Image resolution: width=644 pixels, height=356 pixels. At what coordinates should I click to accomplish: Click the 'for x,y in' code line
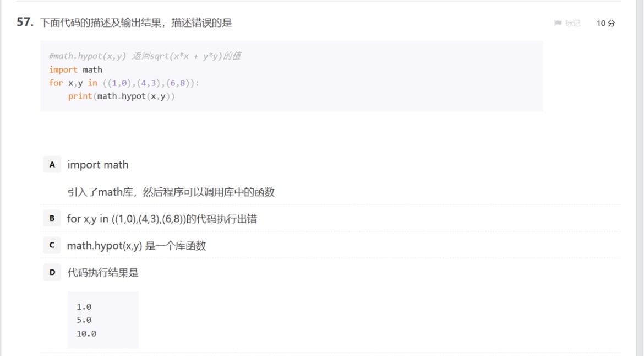click(x=124, y=83)
